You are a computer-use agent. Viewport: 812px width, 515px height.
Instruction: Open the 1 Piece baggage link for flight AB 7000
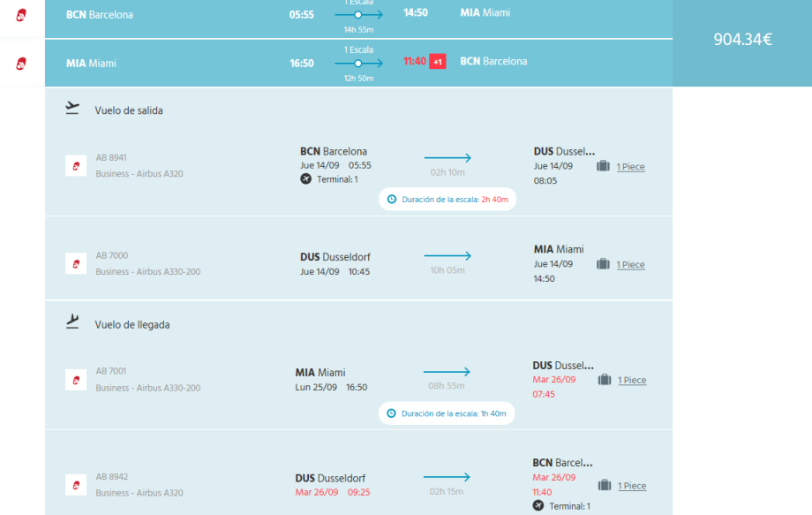630,265
